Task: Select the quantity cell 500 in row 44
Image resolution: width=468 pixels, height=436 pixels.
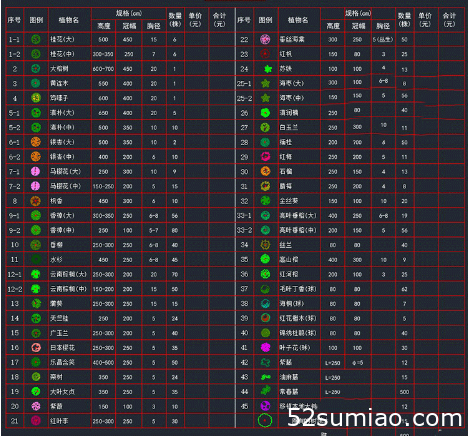Action: pos(404,392)
